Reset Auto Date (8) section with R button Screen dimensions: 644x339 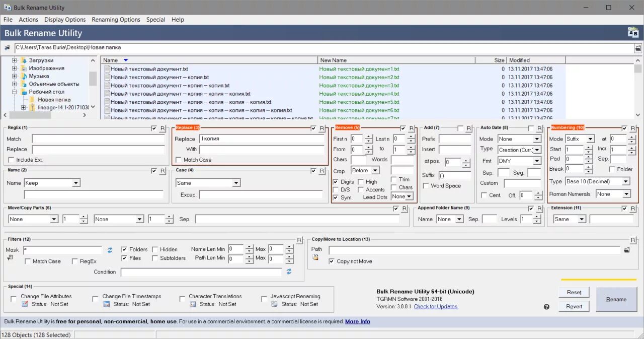539,128
